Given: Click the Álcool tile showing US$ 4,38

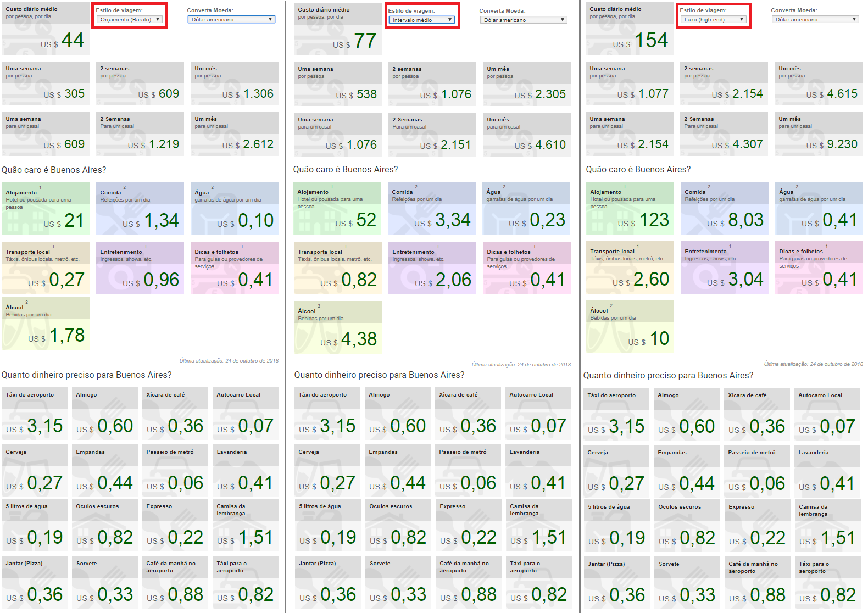Looking at the screenshot, I should click(x=337, y=327).
